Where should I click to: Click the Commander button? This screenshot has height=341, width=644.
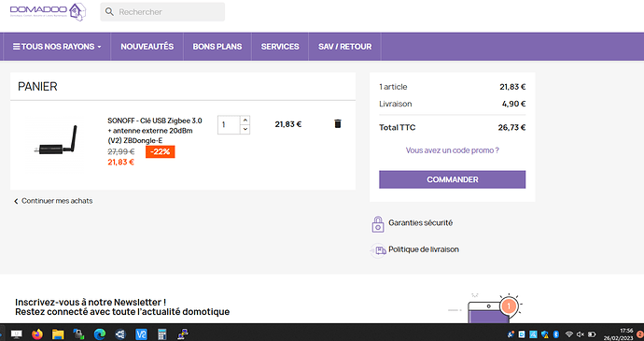(x=452, y=179)
